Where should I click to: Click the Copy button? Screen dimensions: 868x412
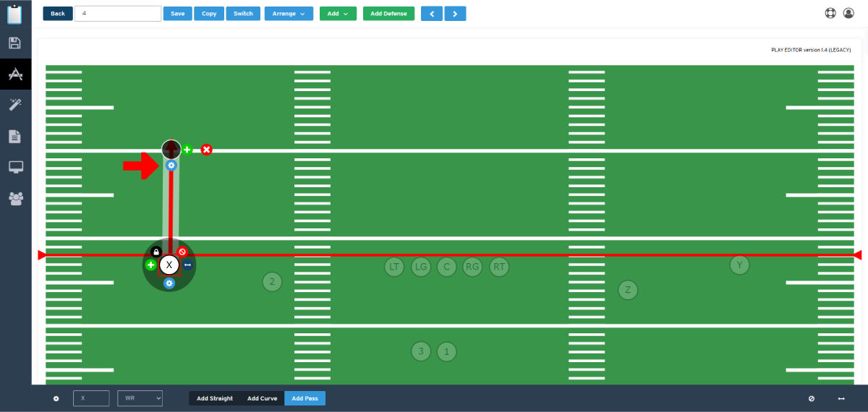pos(209,14)
